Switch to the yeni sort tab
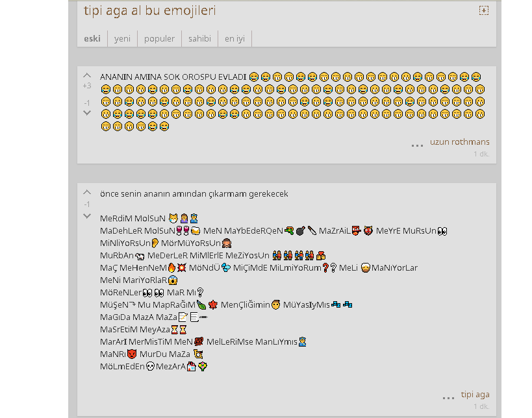The width and height of the screenshot is (532, 418). [122, 39]
